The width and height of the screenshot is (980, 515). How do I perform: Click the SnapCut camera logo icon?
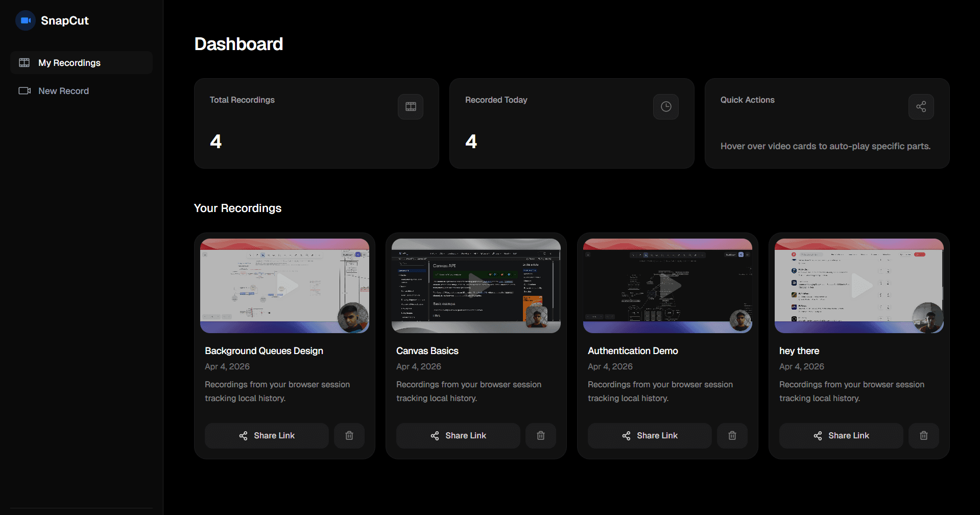pos(26,20)
